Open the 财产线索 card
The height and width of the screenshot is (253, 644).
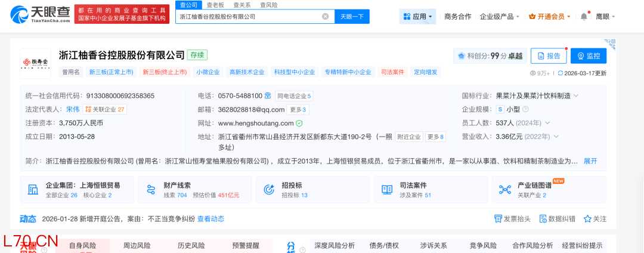(194, 190)
